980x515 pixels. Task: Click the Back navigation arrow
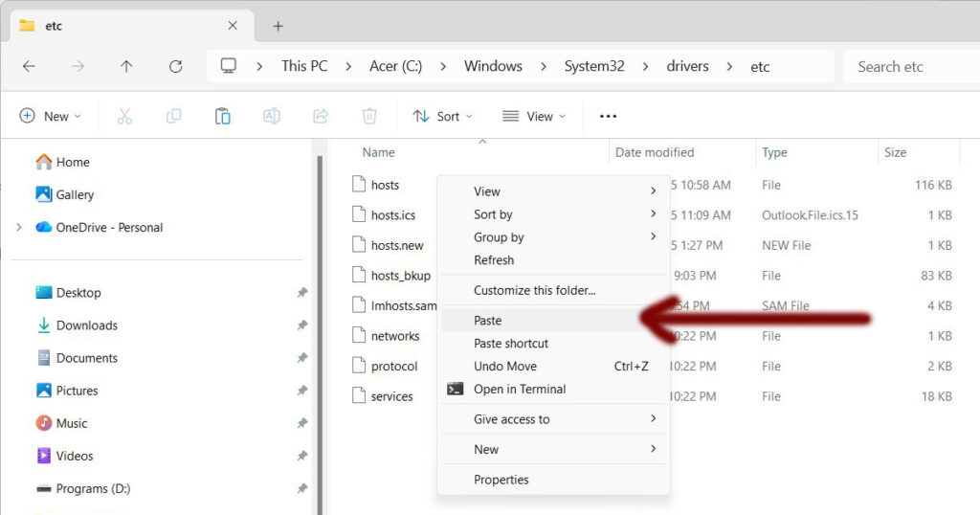(x=29, y=66)
